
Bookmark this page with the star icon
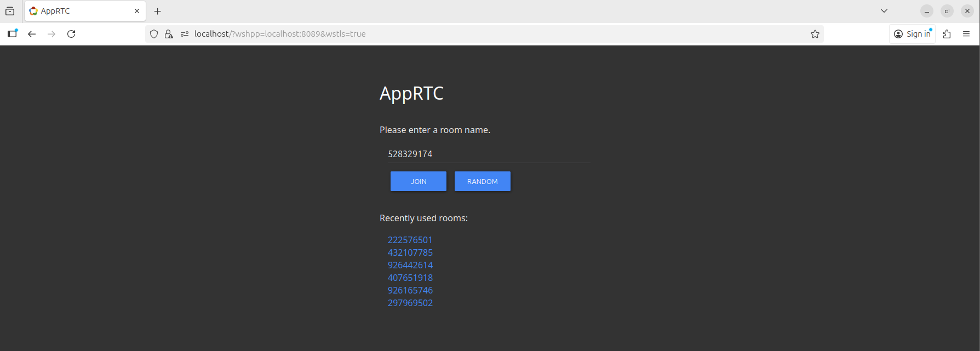click(815, 34)
